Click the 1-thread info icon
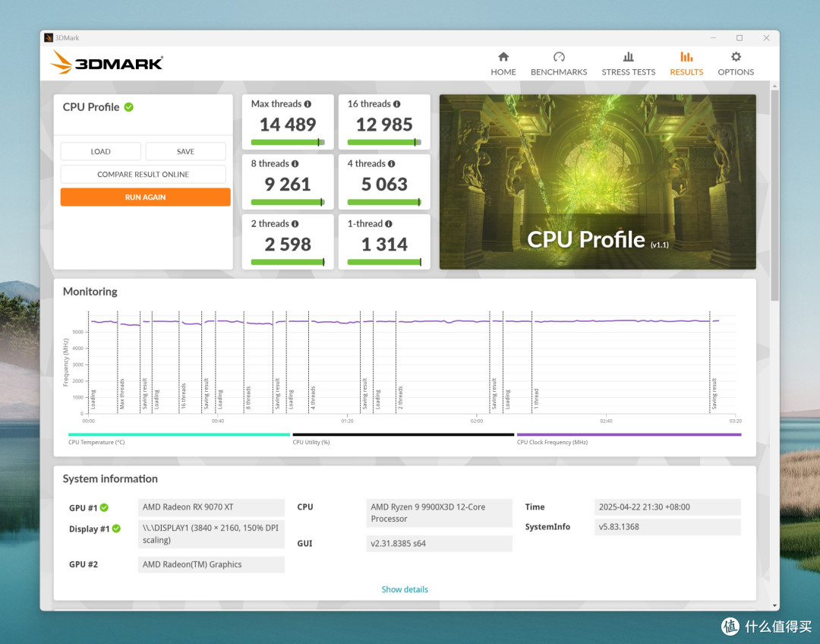820x644 pixels. [x=389, y=224]
